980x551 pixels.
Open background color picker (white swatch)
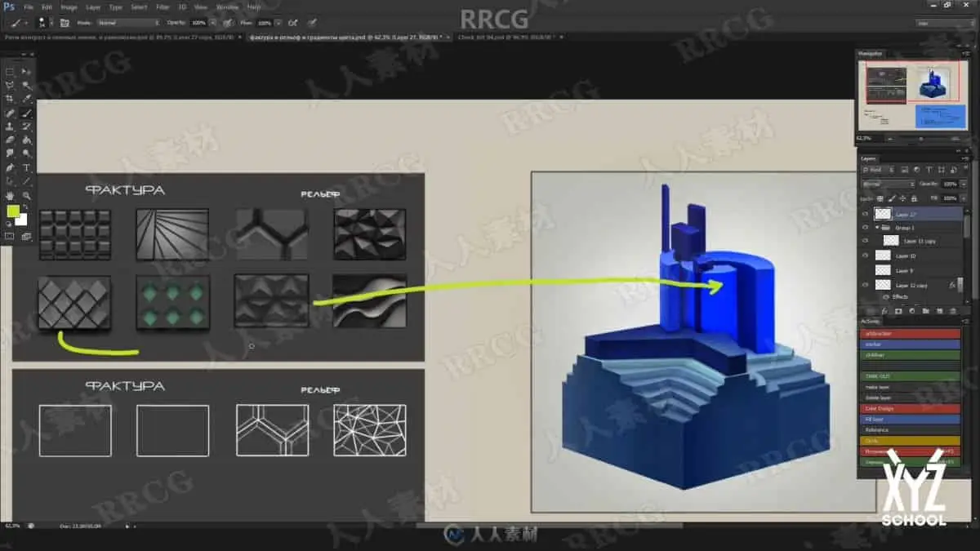click(x=22, y=220)
